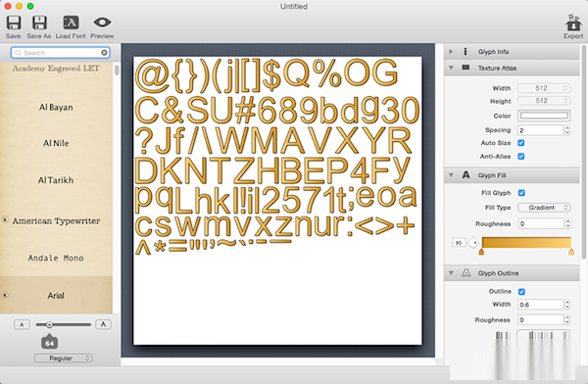
Task: Collapse the Texture Atlas section
Action: (x=451, y=68)
